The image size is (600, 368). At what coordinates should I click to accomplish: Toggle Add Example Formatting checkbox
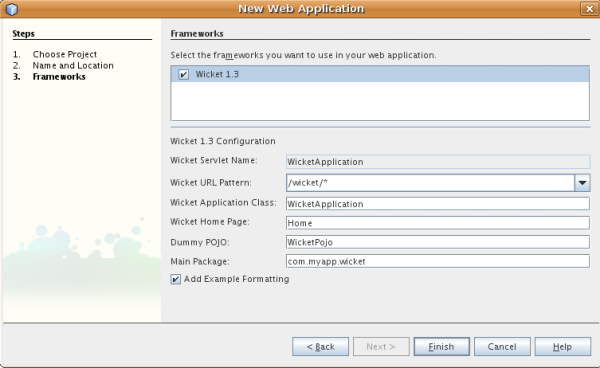click(x=176, y=279)
